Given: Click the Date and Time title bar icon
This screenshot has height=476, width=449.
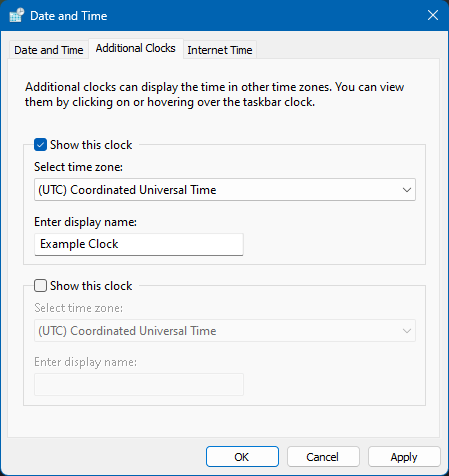Looking at the screenshot, I should coord(17,15).
